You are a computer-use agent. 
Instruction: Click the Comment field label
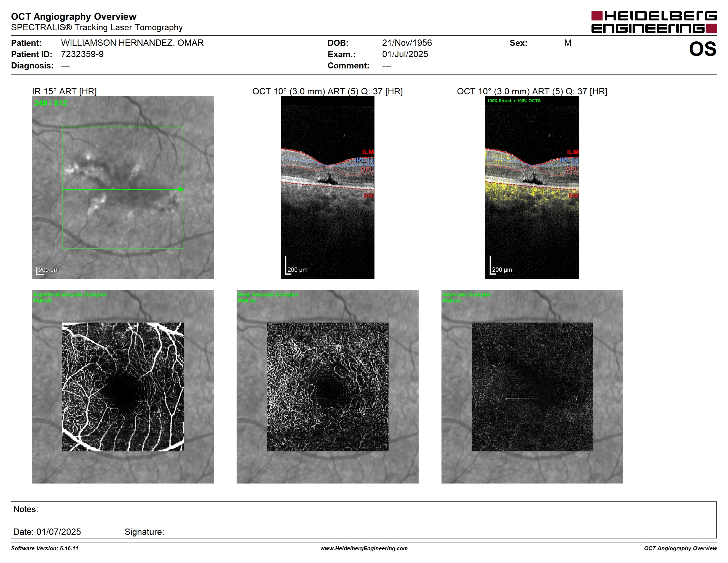(348, 65)
